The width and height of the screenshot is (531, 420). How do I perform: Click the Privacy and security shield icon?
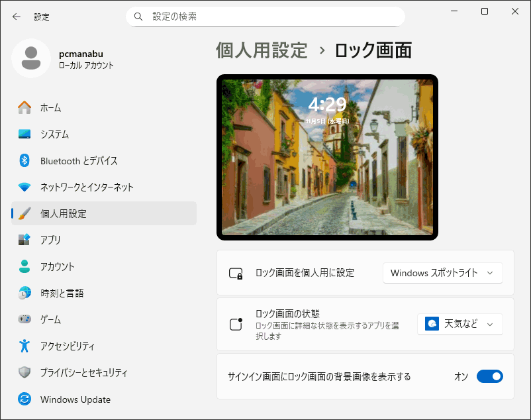click(24, 372)
